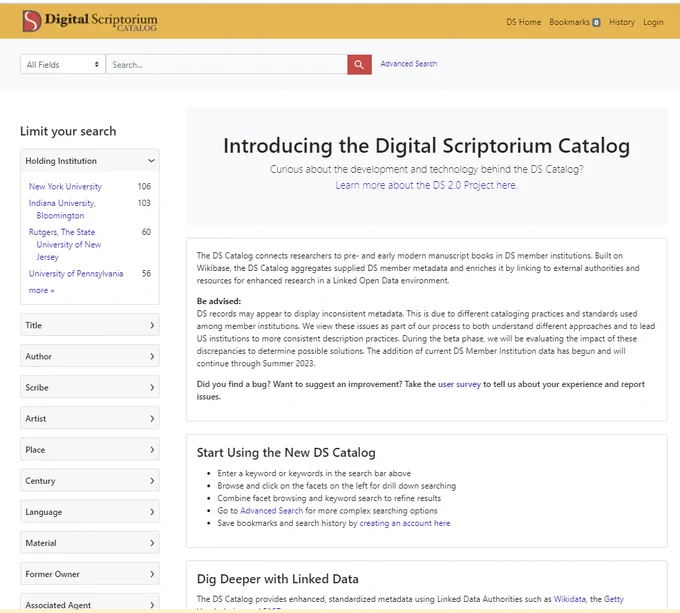Expand the Scribe facet
Viewport: 680px width, 613px height.
[x=90, y=388]
